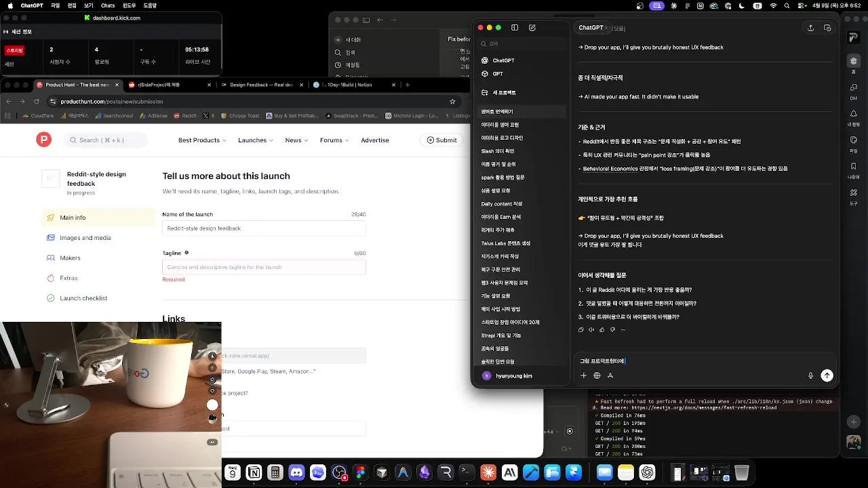Screen dimensions: 868x488
Task: Open the ChatGPT app menu in the menu bar
Action: coord(32,5)
